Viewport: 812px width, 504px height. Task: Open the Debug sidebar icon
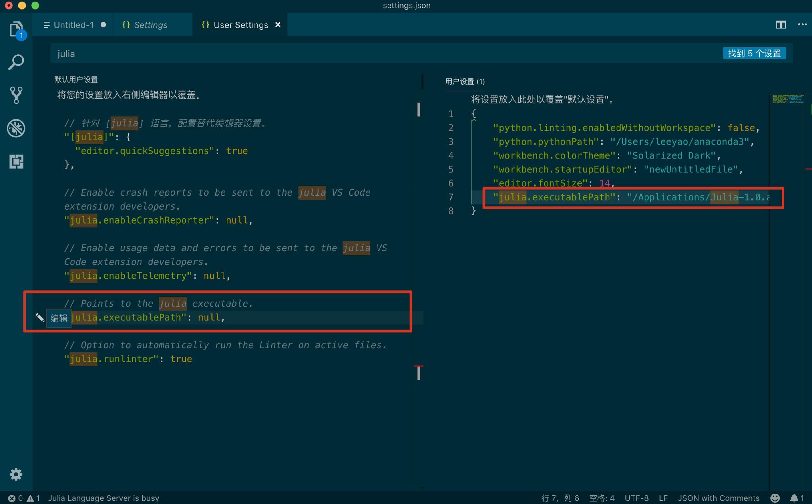(x=16, y=128)
